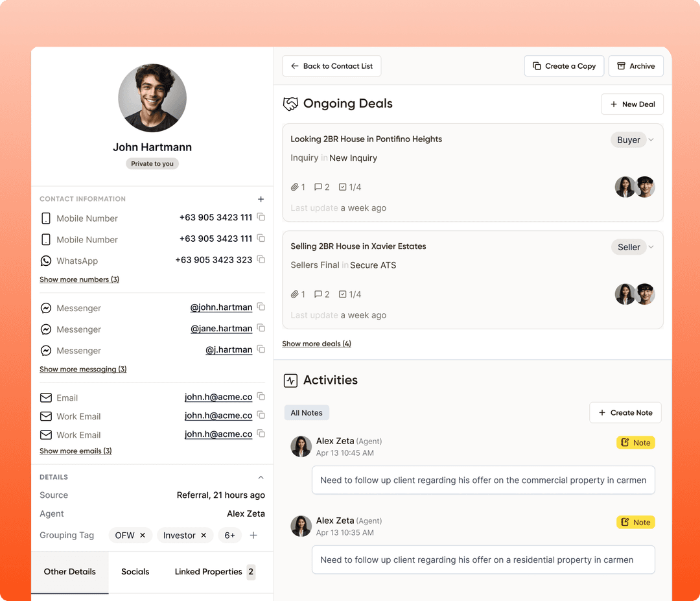This screenshot has width=700, height=601.
Task: Click Alex Zeta's avatar on the 10:45 AM note
Action: 301,447
